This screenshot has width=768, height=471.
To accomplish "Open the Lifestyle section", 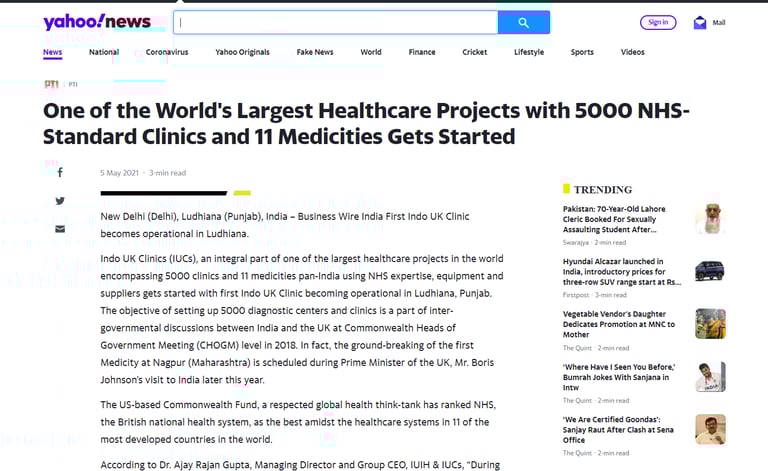I will (529, 52).
